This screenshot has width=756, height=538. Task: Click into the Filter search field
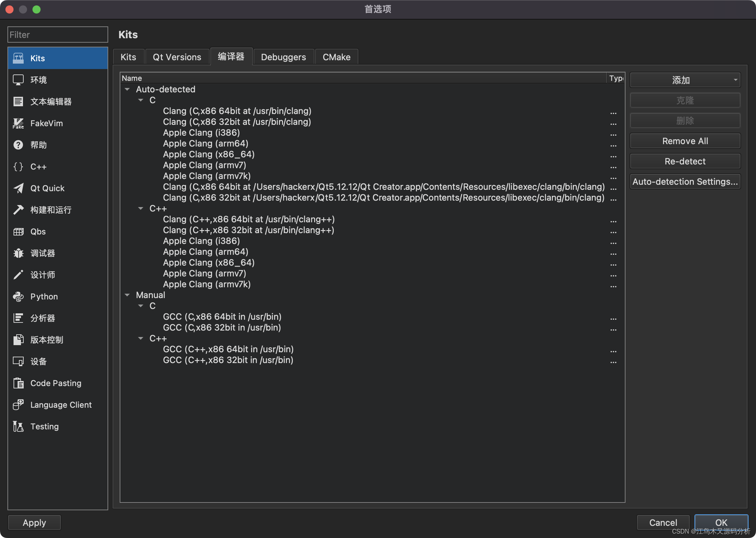[58, 35]
